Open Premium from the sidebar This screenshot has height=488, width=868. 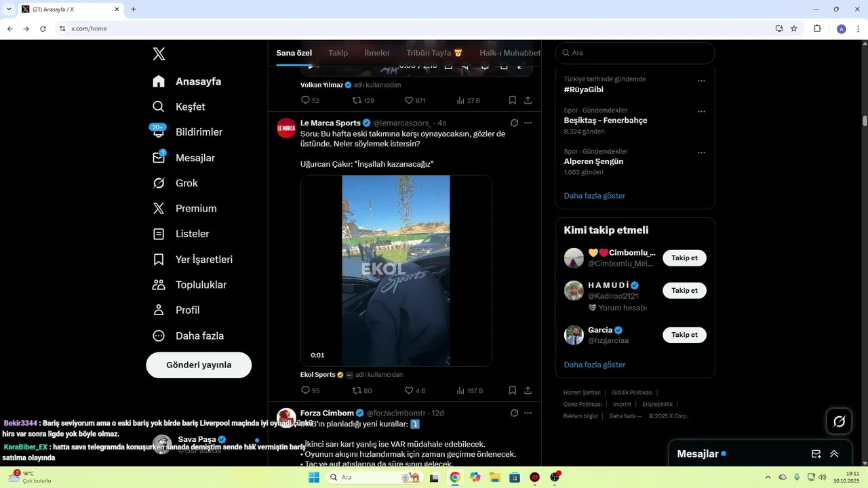tap(184, 209)
